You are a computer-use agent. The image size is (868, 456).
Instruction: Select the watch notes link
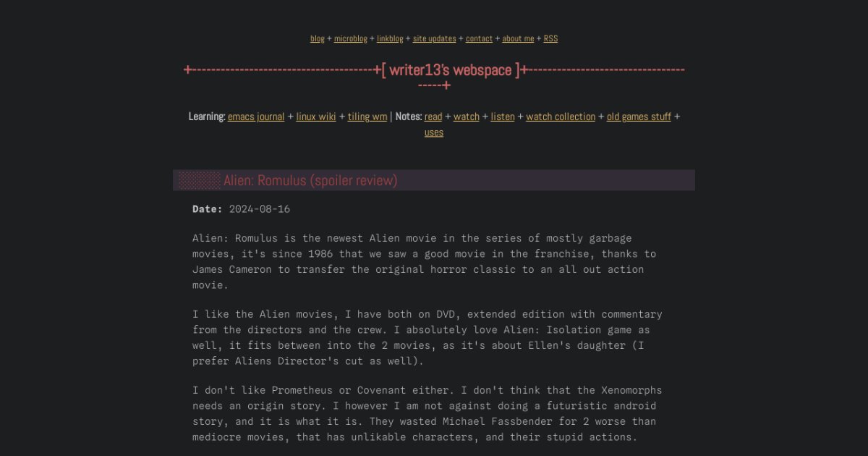[x=467, y=117]
